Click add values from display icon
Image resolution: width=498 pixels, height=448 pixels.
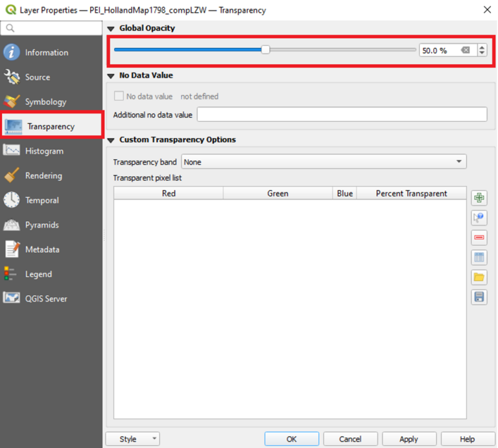pyautogui.click(x=479, y=218)
